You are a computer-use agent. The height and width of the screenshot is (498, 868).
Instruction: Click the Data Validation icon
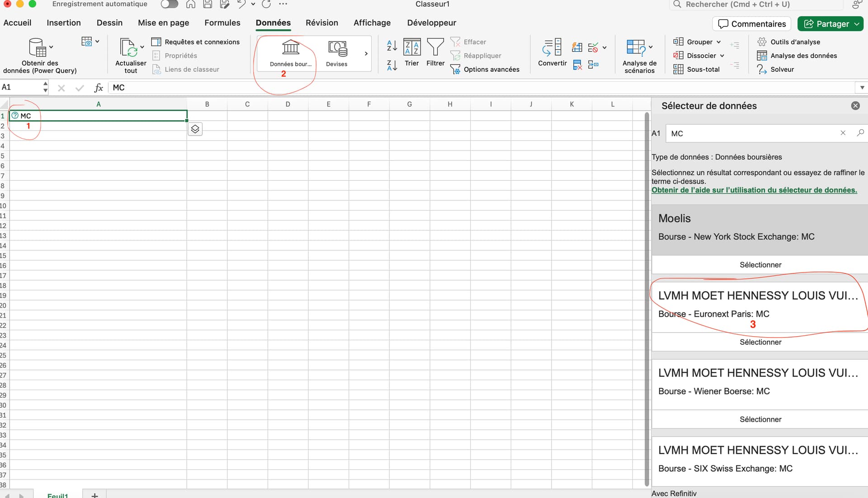click(x=593, y=47)
